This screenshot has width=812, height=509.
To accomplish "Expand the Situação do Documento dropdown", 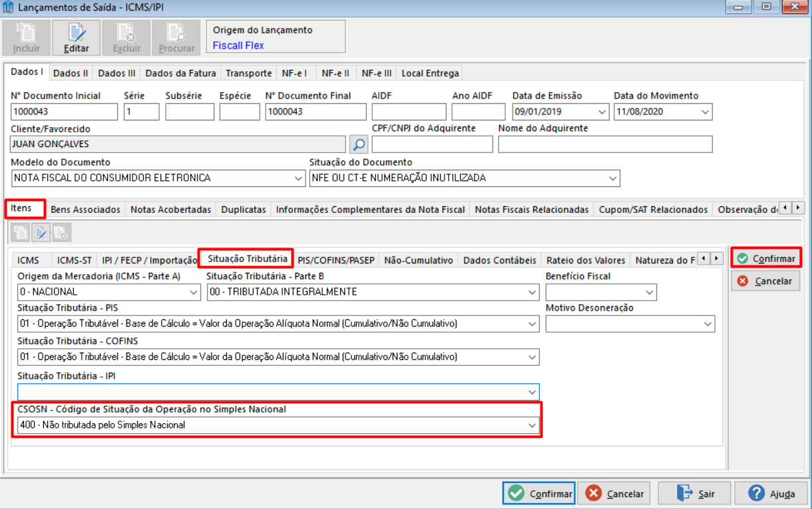I will [613, 178].
